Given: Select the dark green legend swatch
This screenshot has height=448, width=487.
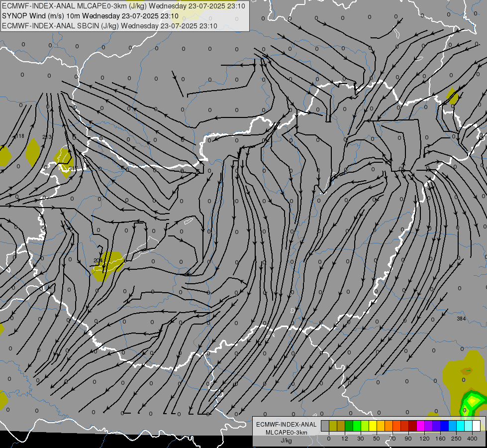Looking at the screenshot, I should [x=349, y=426].
